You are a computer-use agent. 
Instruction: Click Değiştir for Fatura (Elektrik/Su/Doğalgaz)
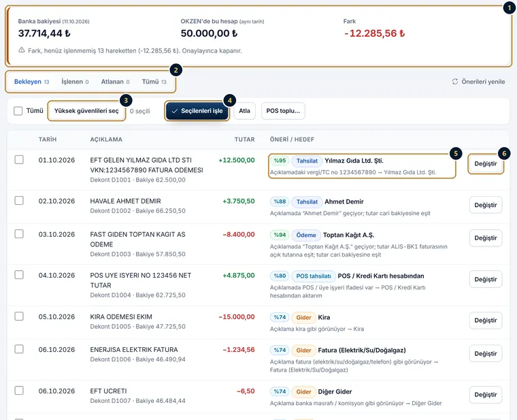(x=485, y=353)
